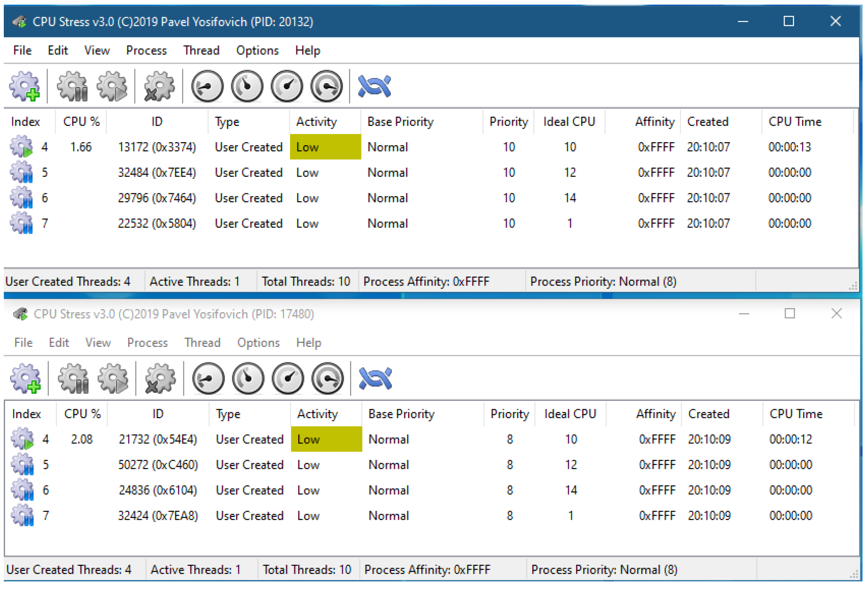Click the create thread icon in PID 17480 window
The width and height of the screenshot is (868, 589).
26,378
